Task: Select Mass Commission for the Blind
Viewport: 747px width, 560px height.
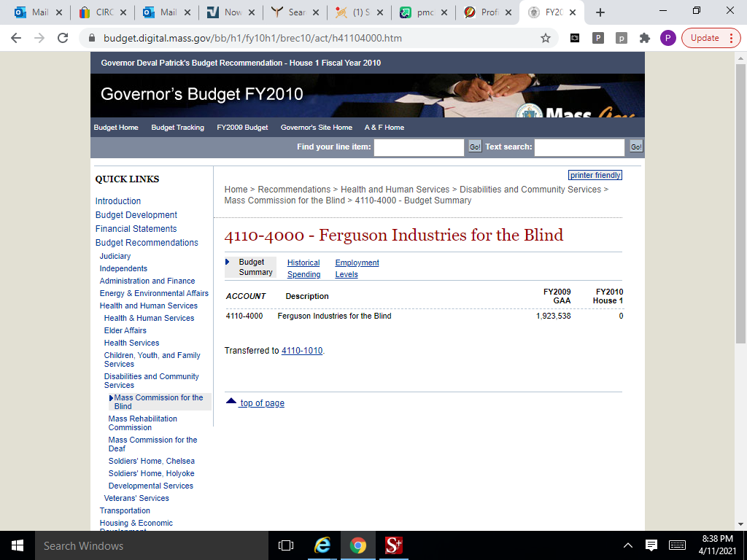Action: click(x=158, y=402)
